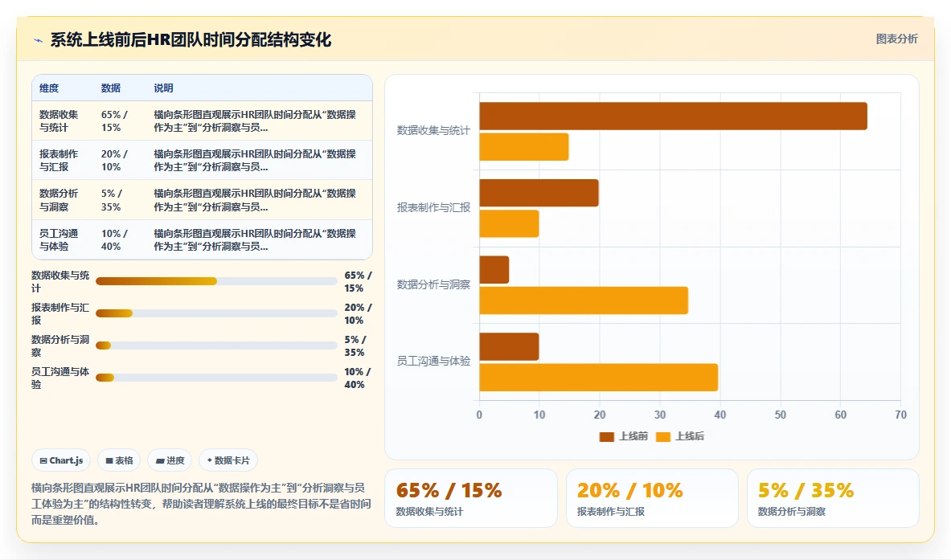Click the 数据分析与洞察 chart axis label
The image size is (951, 560).
pyautogui.click(x=433, y=284)
